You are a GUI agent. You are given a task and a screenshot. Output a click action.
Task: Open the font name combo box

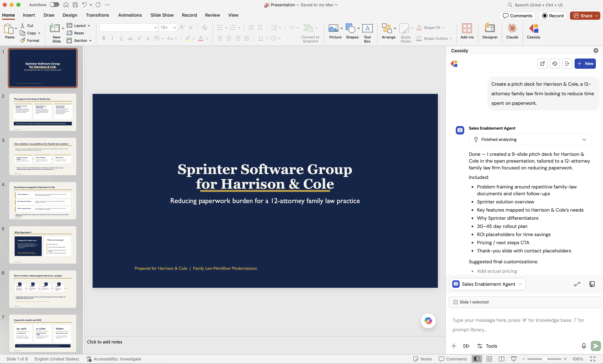click(x=129, y=28)
